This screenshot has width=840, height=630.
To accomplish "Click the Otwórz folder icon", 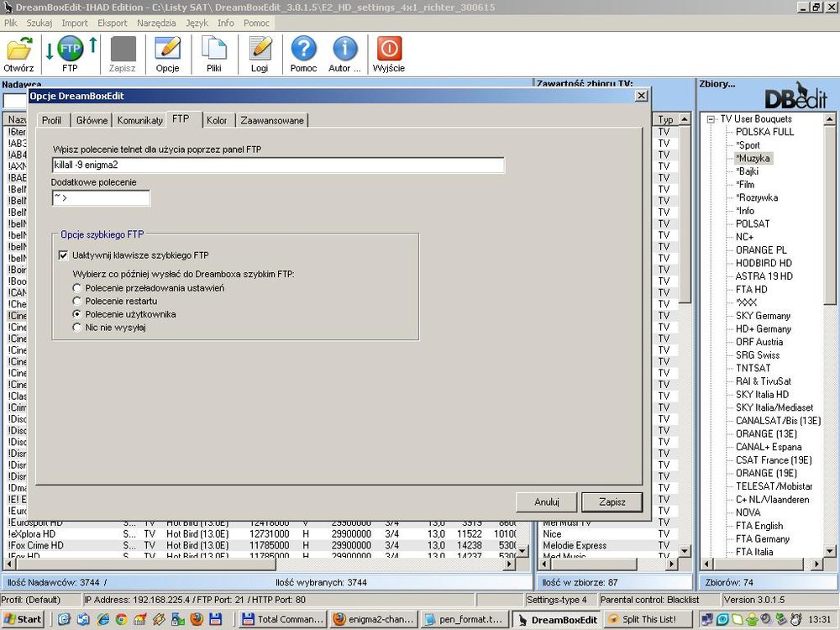I will click(18, 50).
